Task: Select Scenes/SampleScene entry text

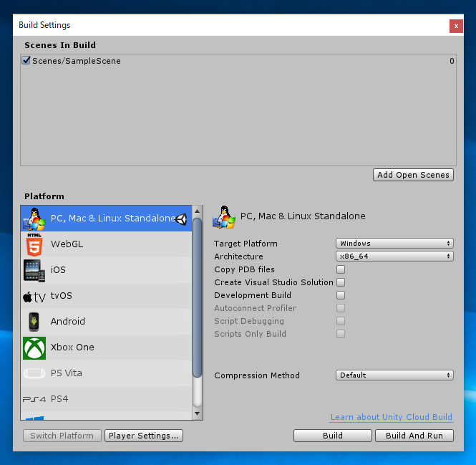Action: (x=77, y=61)
